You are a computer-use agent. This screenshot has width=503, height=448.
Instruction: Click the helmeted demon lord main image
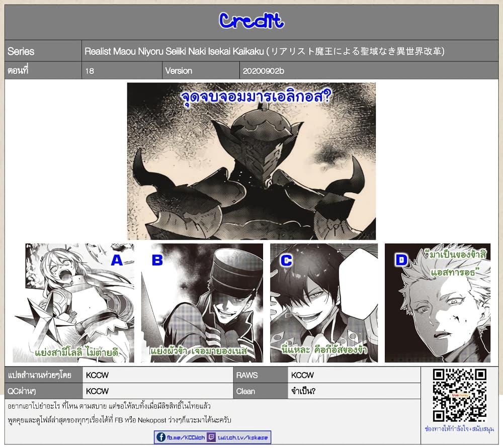pyautogui.click(x=251, y=161)
